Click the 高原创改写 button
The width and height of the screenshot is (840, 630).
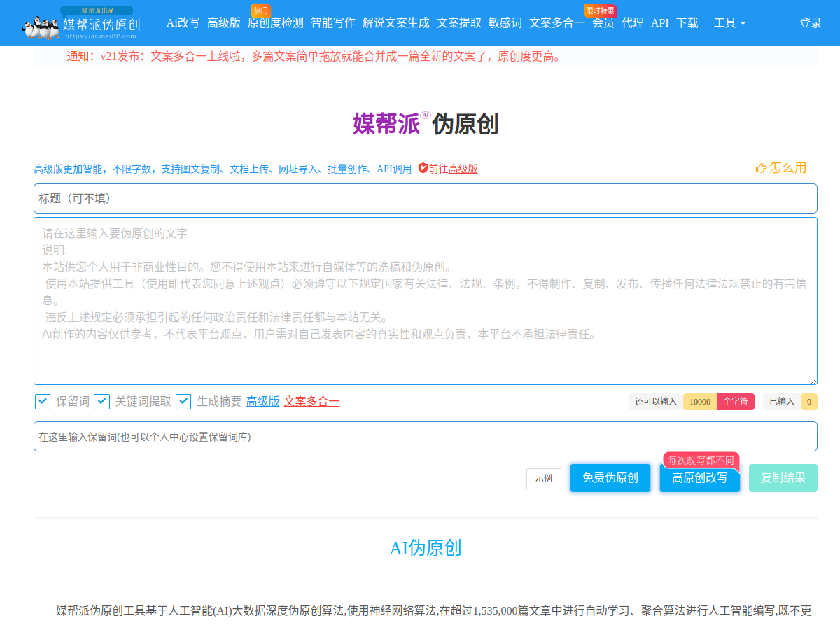(700, 478)
